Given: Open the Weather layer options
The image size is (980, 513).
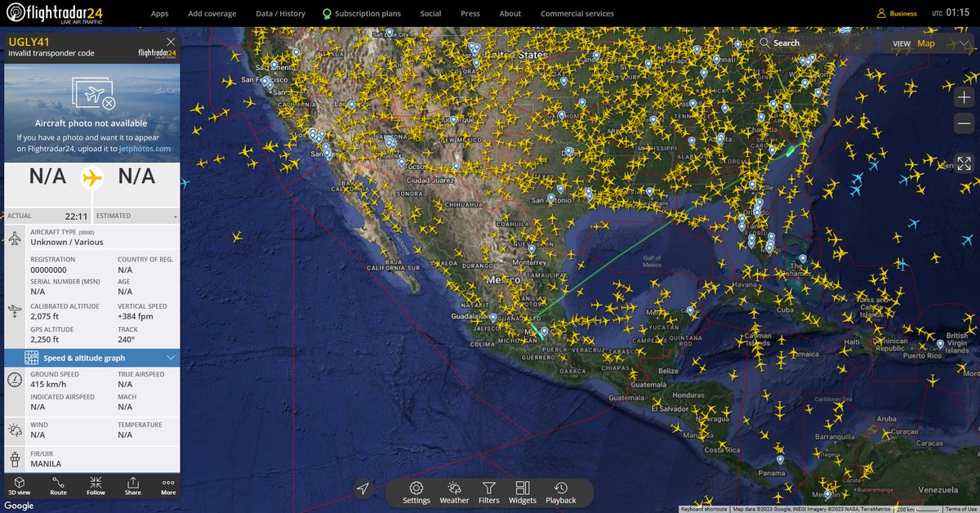Looking at the screenshot, I should [x=454, y=493].
